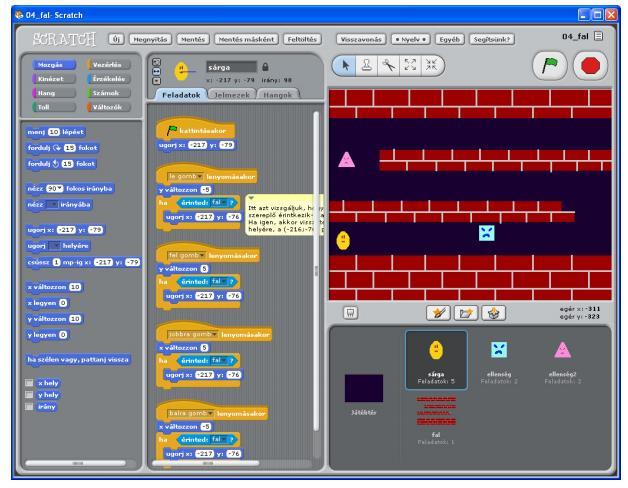
Task: Click the Megnyitás button
Action: (150, 39)
